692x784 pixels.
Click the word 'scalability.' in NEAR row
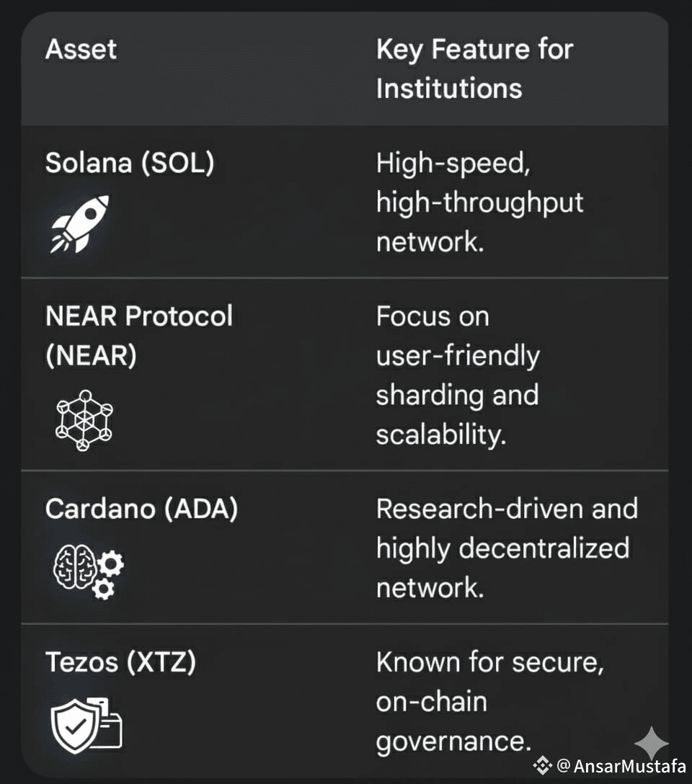tap(440, 435)
